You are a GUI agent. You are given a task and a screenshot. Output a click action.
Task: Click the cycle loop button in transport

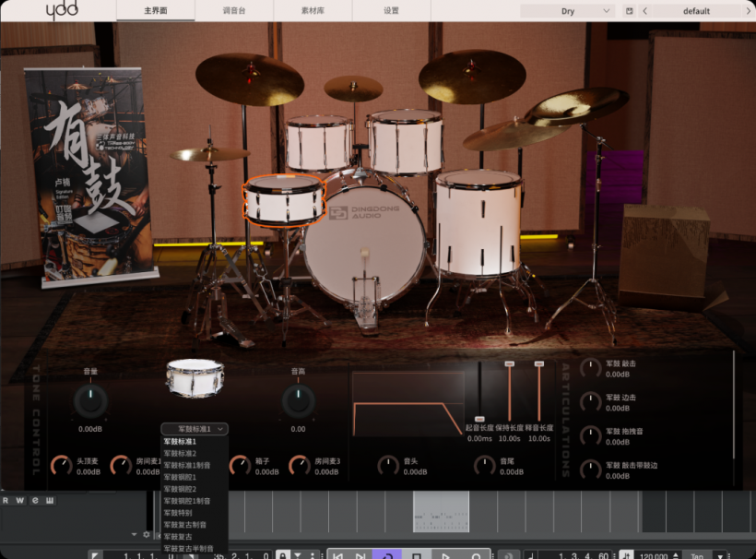point(387,555)
